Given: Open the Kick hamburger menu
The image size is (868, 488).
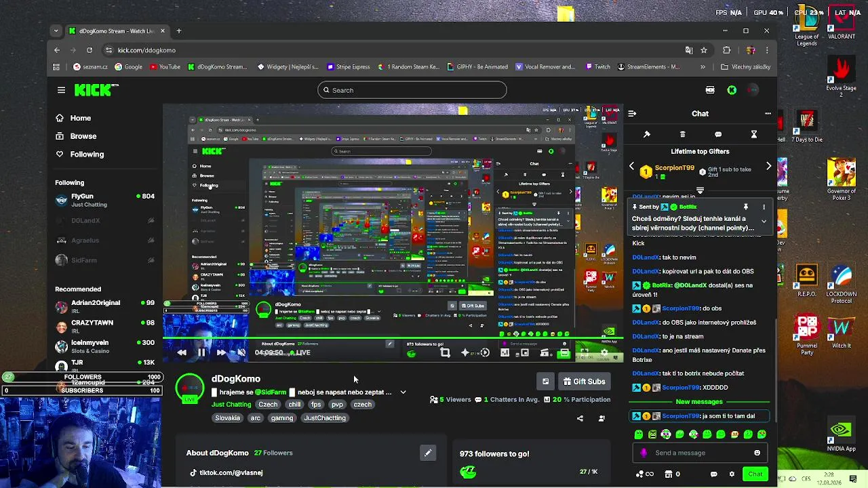Looking at the screenshot, I should [61, 90].
